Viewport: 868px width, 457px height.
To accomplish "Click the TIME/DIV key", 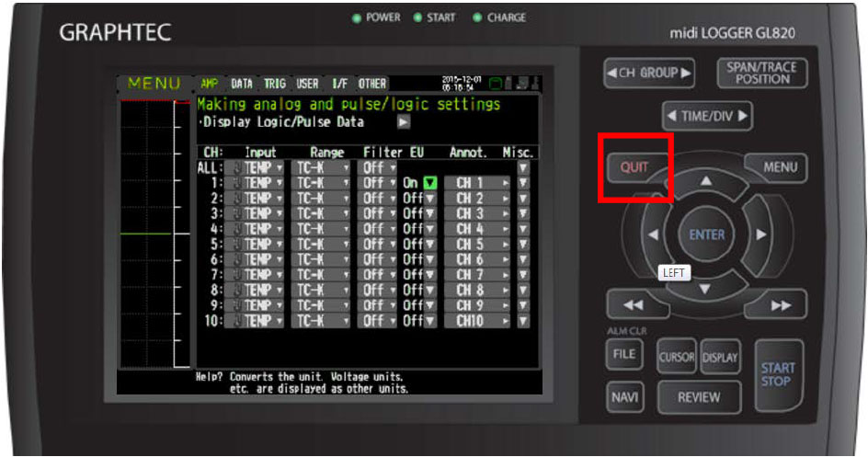I will tap(707, 116).
